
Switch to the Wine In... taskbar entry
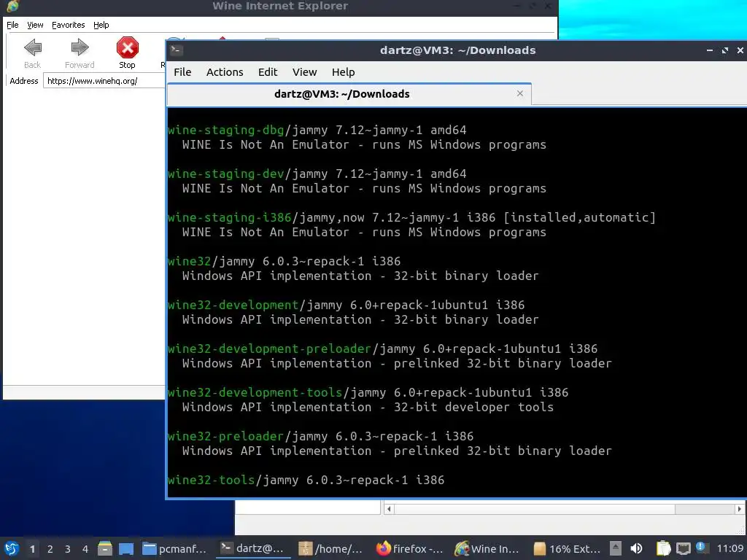click(x=487, y=548)
